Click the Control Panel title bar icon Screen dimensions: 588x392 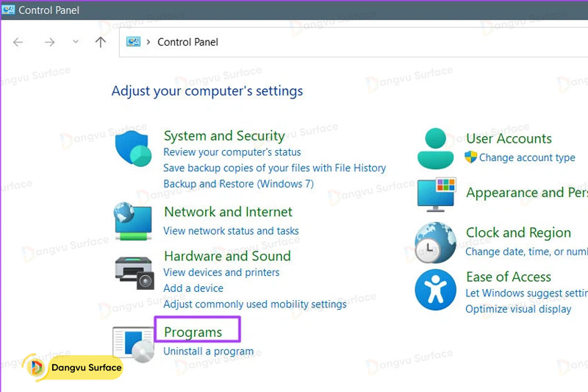tap(8, 10)
